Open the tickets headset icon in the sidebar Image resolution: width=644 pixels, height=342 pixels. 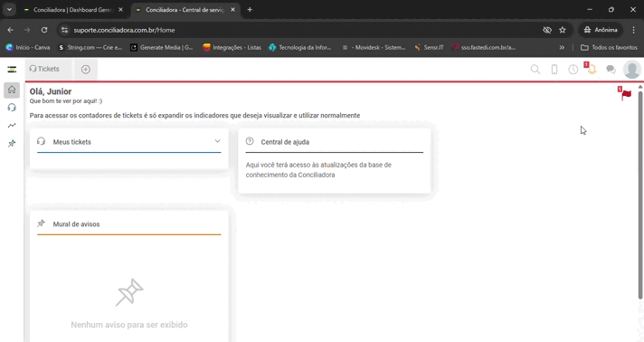point(12,108)
